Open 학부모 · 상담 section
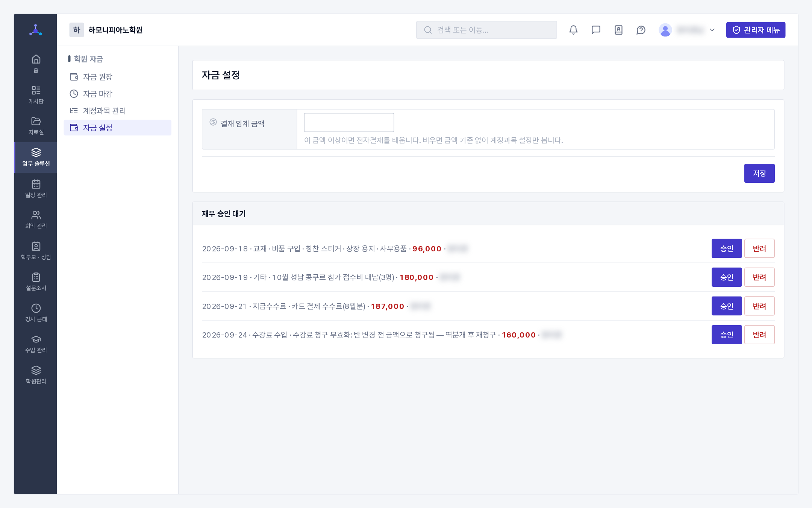The width and height of the screenshot is (812, 508). [36, 251]
